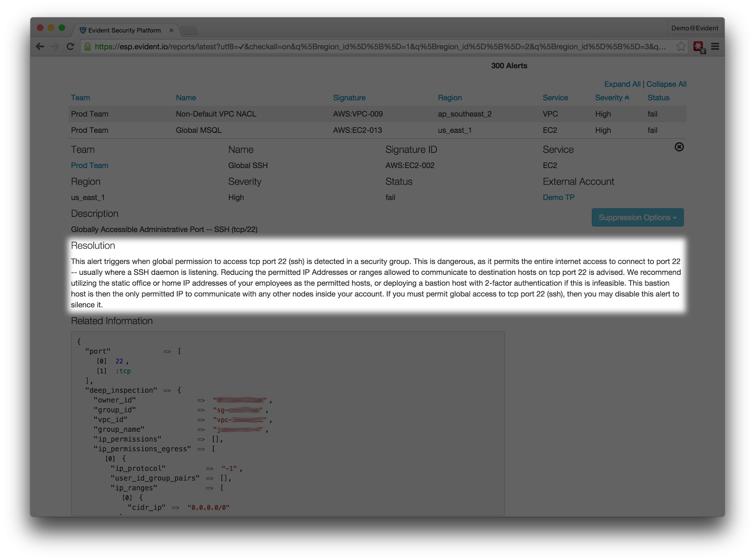Open a new browser tab
This screenshot has width=755, height=560.
190,30
